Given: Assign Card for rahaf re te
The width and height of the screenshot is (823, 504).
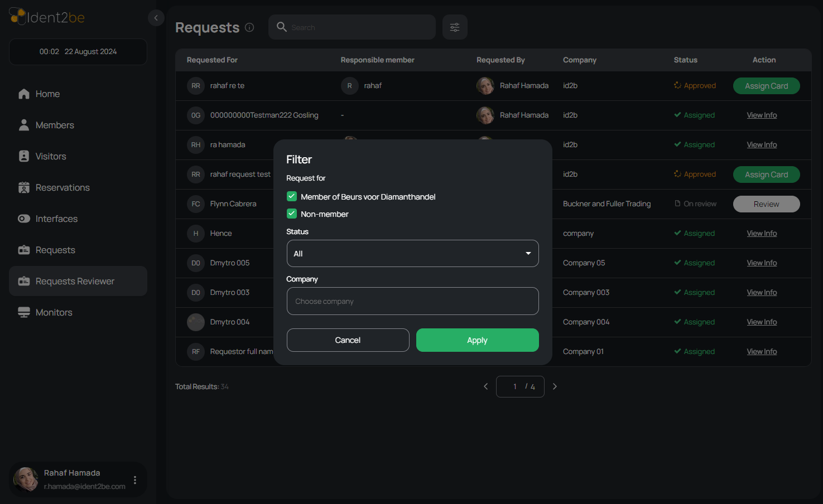Looking at the screenshot, I should coord(767,86).
